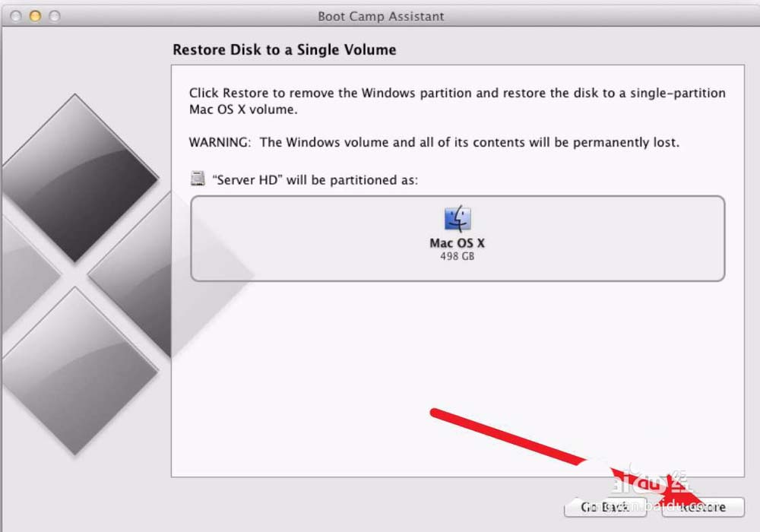Screen dimensions: 760x532
Task: Click the bottom diamond of Boot Camp logo
Action: 75,371
